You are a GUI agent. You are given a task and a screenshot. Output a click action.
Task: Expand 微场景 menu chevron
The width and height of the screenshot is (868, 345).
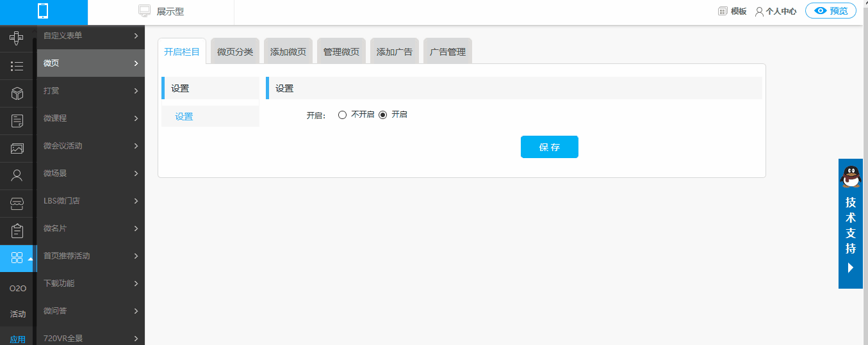(136, 173)
